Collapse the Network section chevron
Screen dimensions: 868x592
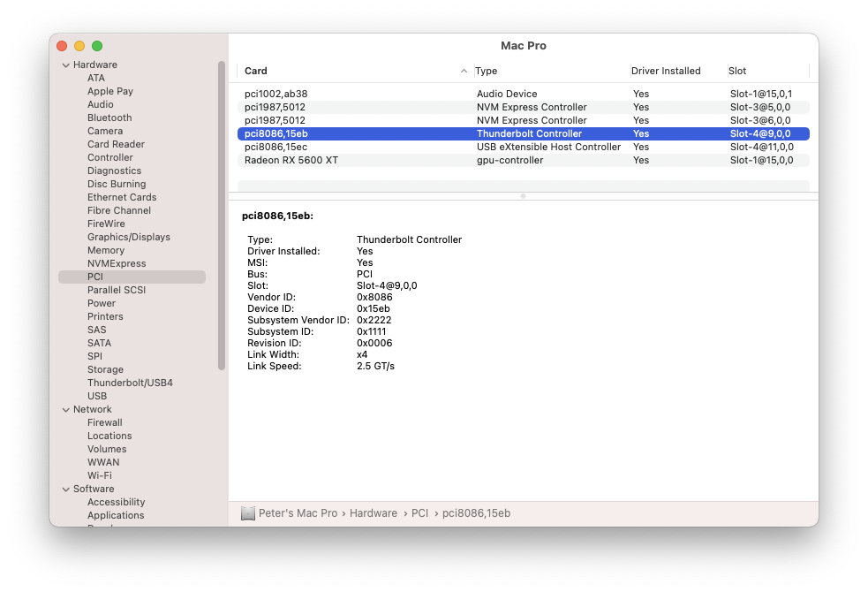(x=66, y=410)
